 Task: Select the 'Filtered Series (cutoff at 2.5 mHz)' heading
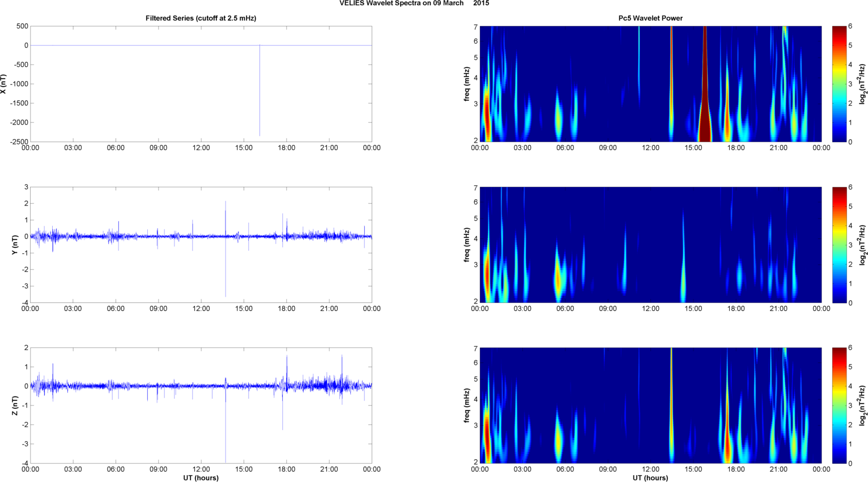click(x=201, y=18)
